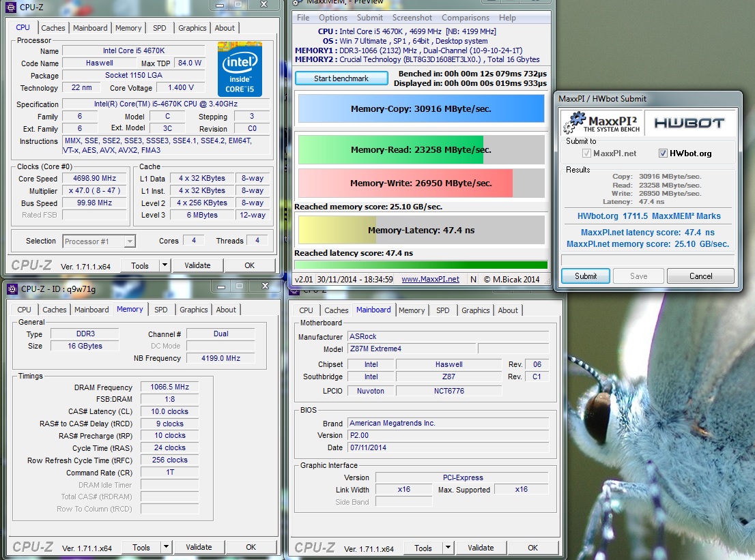Screen dimensions: 755x560
Task: Open the File menu in MaxxMEM
Action: (x=303, y=18)
